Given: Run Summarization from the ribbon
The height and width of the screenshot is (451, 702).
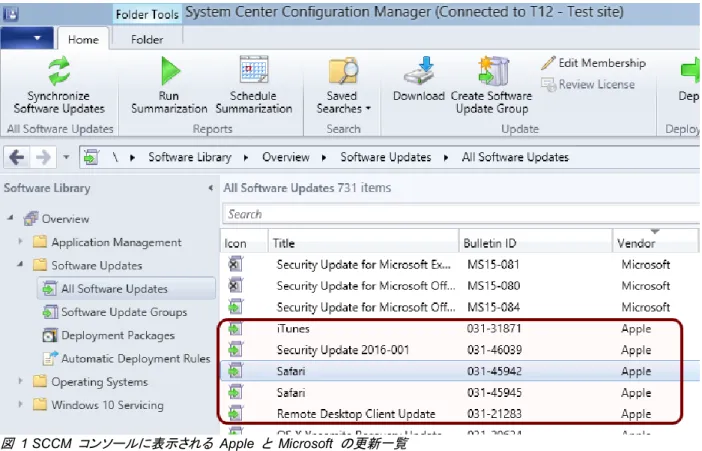Looking at the screenshot, I should [x=169, y=85].
